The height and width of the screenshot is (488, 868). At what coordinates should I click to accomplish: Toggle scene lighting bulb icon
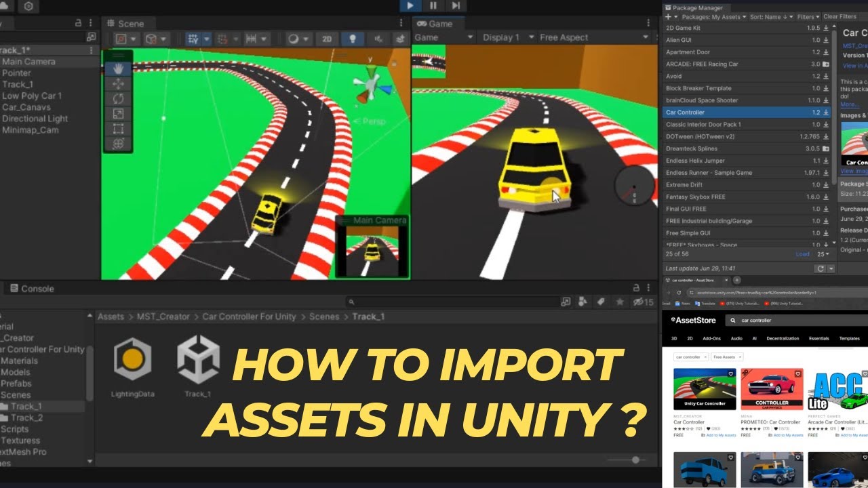point(352,39)
